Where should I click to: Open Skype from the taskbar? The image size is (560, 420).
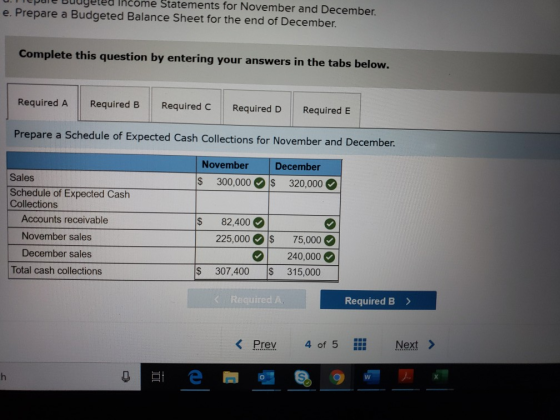click(x=302, y=378)
